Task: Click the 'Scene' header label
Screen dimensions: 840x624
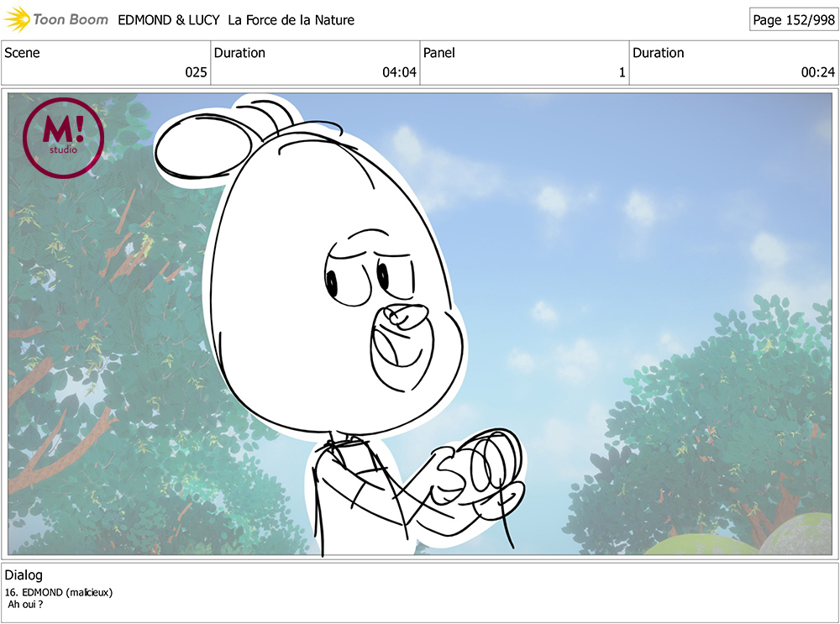Action: point(22,53)
